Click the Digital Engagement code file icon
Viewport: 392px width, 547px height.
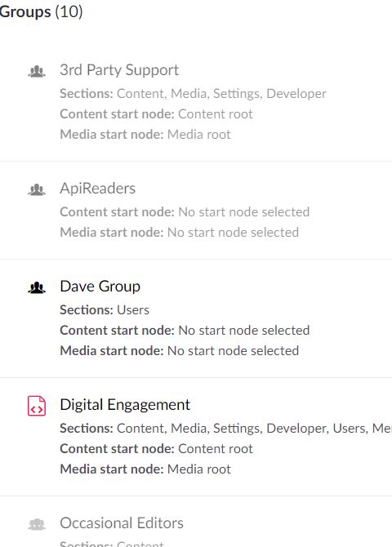pyautogui.click(x=37, y=406)
